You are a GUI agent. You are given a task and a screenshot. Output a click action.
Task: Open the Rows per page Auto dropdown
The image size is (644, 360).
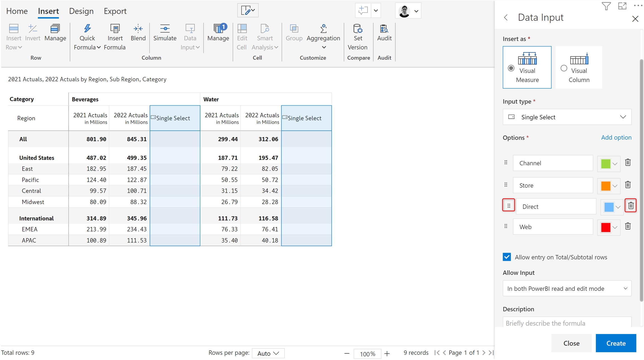pos(268,353)
